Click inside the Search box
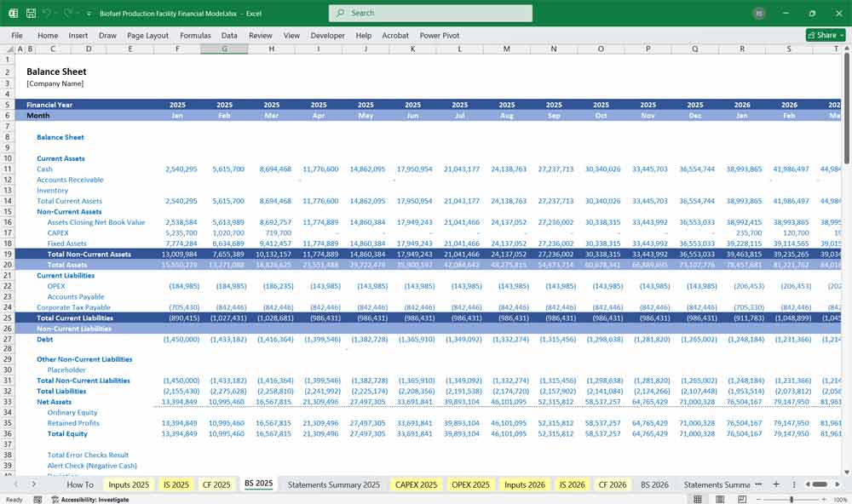Image resolution: width=852 pixels, height=504 pixels. [429, 13]
